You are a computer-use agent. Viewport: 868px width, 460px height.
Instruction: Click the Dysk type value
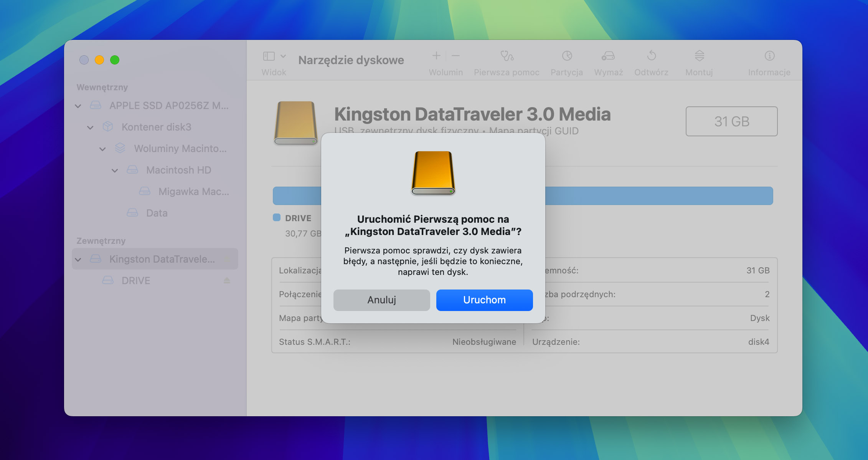(x=760, y=318)
